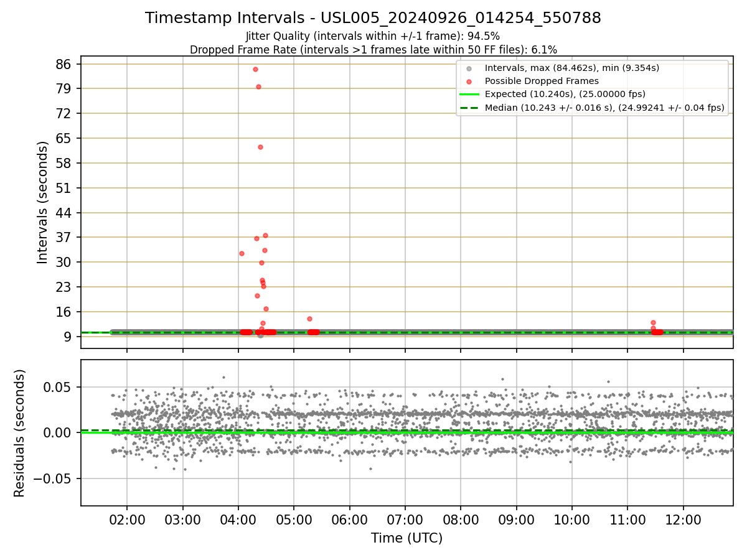The image size is (747, 560).
Task: Click the dashed green line sample for 'Median' in the legend
Action: pyautogui.click(x=469, y=108)
